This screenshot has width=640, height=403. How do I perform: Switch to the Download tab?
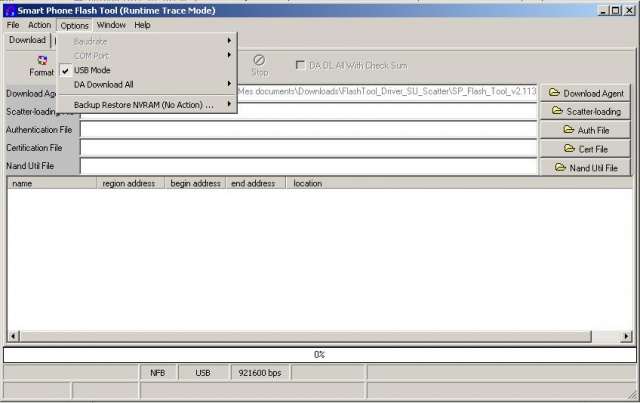27,40
